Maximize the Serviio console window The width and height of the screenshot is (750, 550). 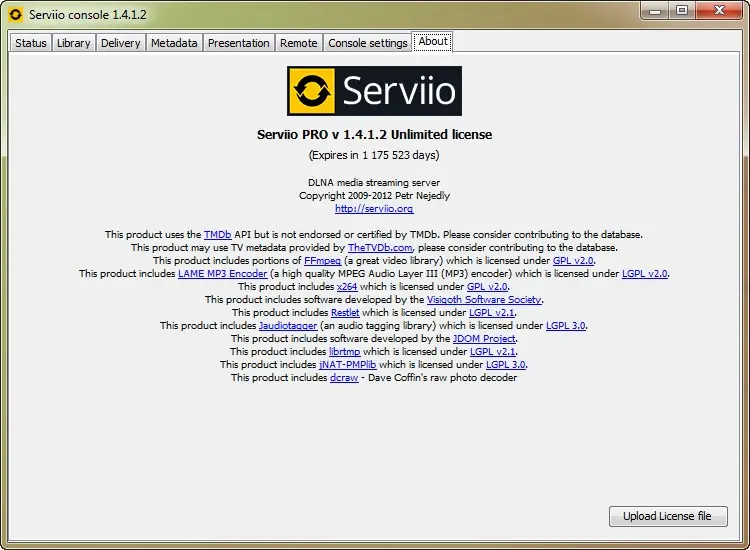click(x=682, y=11)
